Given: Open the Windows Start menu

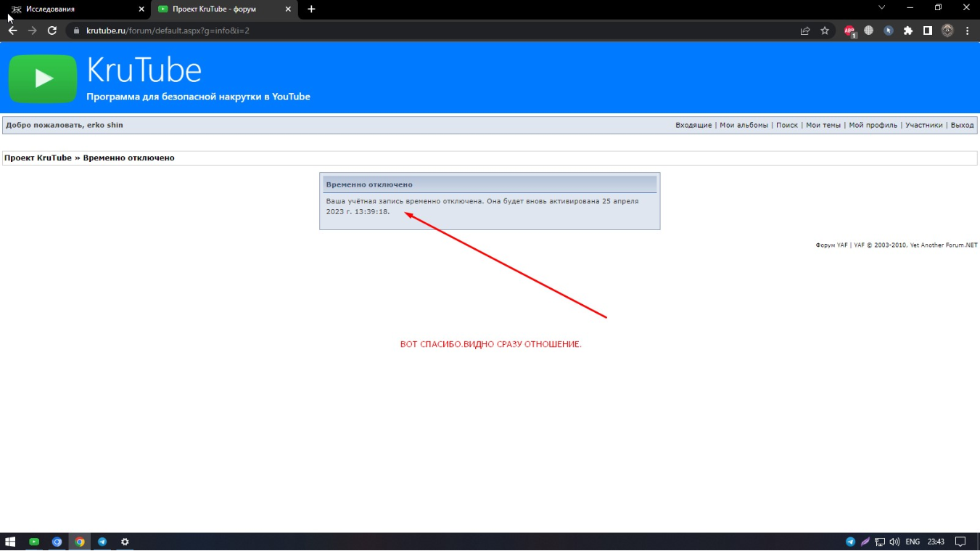Looking at the screenshot, I should [x=10, y=542].
